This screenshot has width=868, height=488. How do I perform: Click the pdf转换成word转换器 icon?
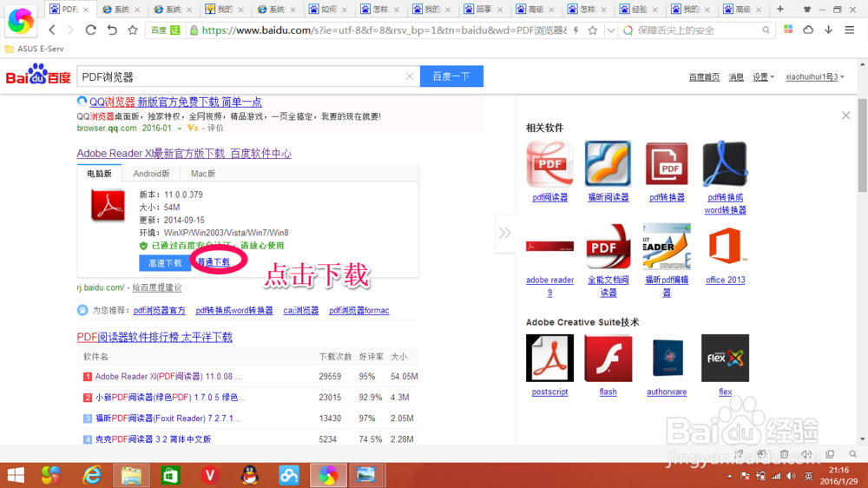tap(725, 164)
